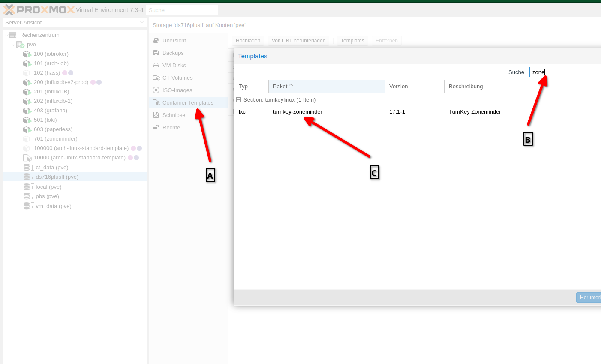Click pink tag dot on 102 (hass)
The width and height of the screenshot is (601, 364).
65,73
